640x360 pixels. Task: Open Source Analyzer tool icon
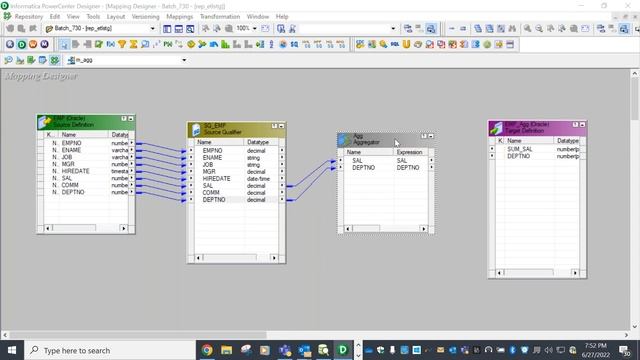point(9,60)
